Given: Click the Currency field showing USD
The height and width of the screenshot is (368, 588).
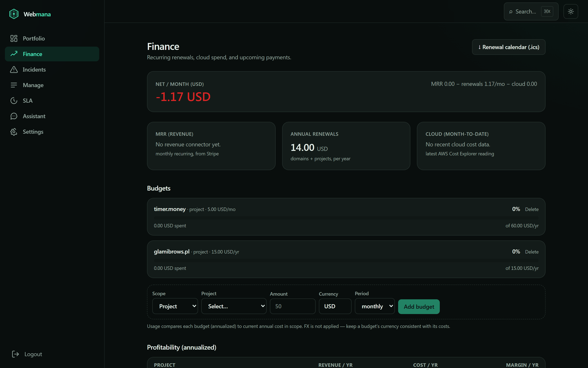Looking at the screenshot, I should (335, 306).
